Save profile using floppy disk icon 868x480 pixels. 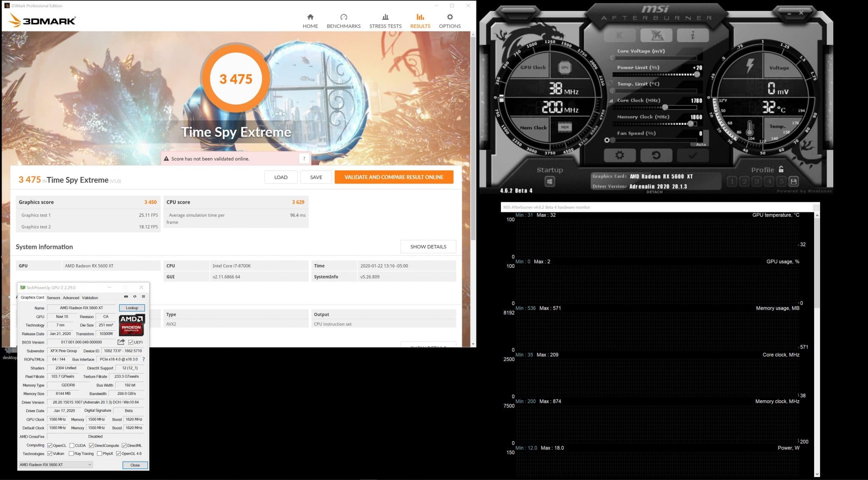[x=793, y=181]
